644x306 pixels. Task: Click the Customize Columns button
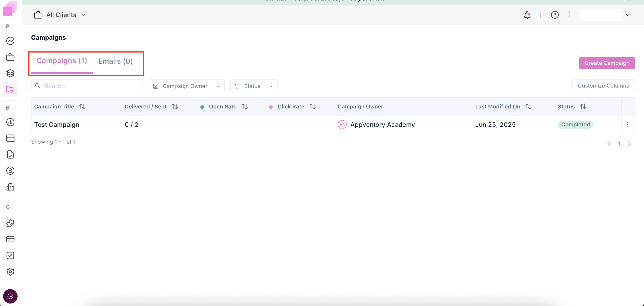[603, 86]
